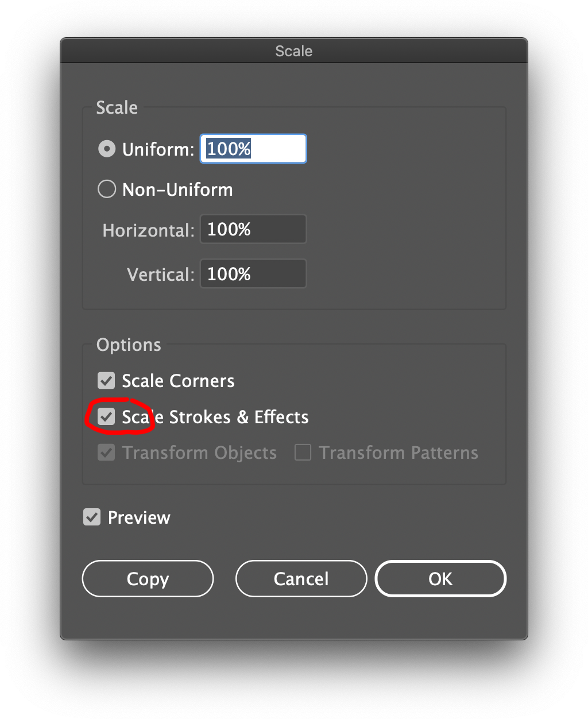The width and height of the screenshot is (588, 719).
Task: Click the Options group heading
Action: (x=128, y=345)
